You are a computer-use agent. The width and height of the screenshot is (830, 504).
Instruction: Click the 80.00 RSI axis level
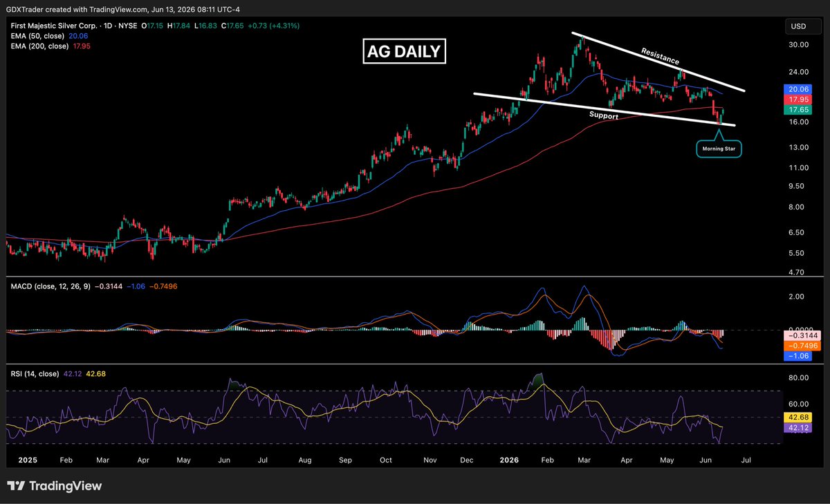(x=800, y=377)
